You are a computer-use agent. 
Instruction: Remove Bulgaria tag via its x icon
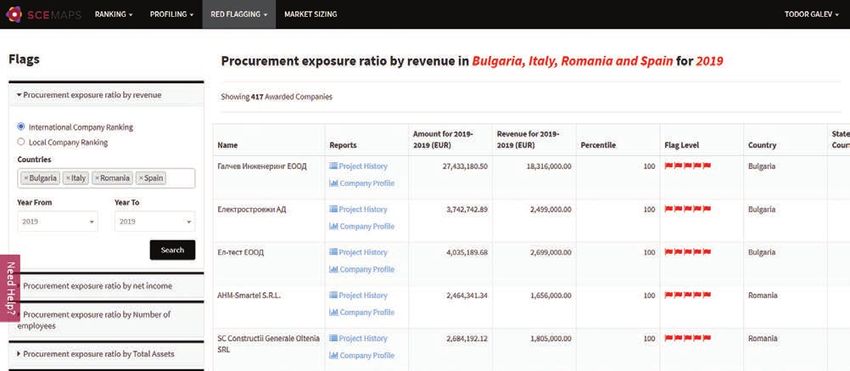pos(26,178)
